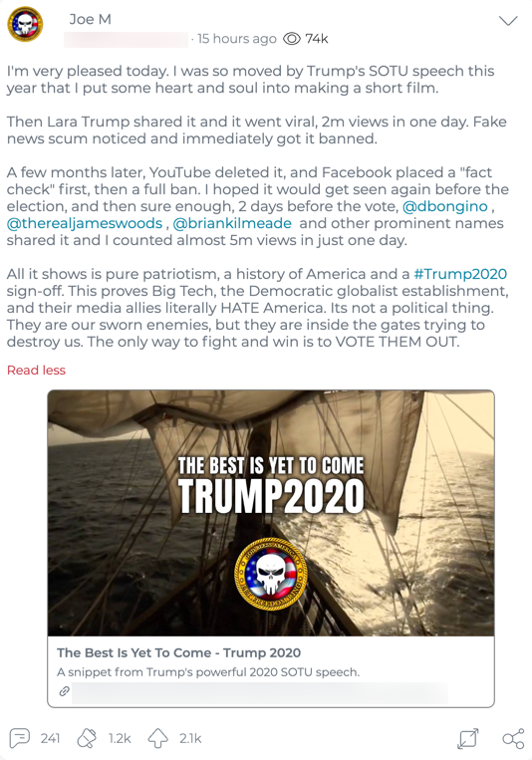
Task: Open link title The Best Is Yet To Come
Action: (x=179, y=652)
